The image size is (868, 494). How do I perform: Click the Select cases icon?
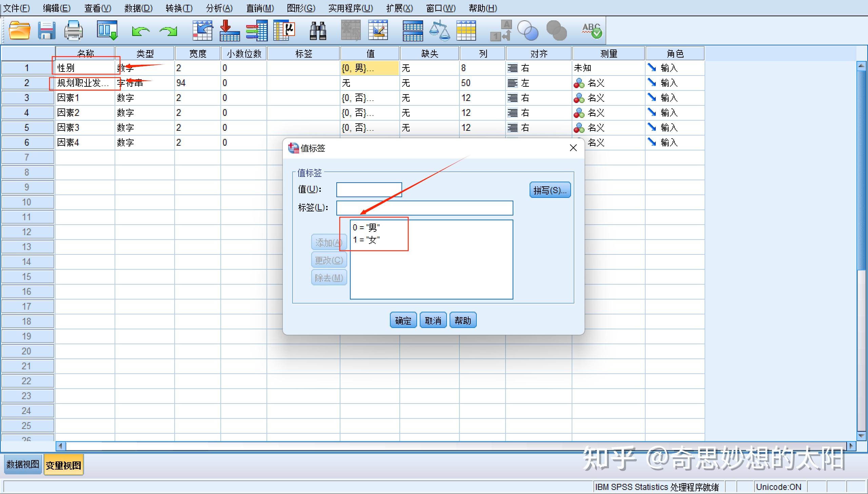click(466, 30)
